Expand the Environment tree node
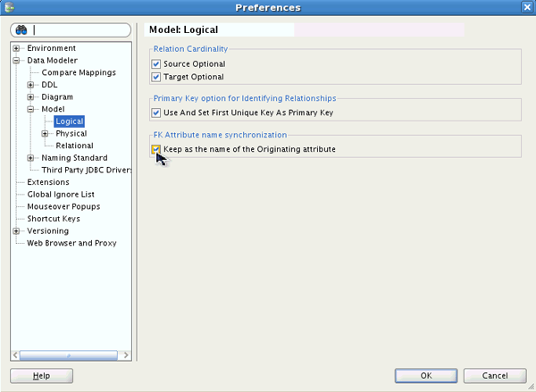 point(16,48)
